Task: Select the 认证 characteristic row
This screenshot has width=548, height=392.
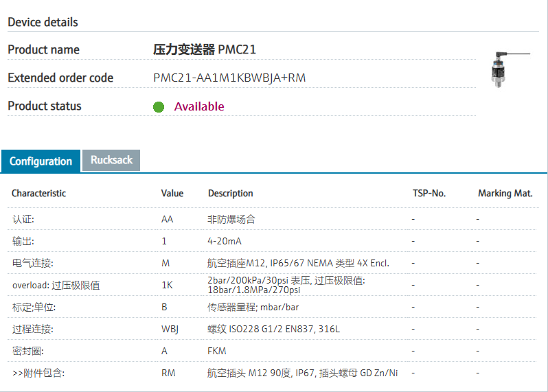Action: 23,220
